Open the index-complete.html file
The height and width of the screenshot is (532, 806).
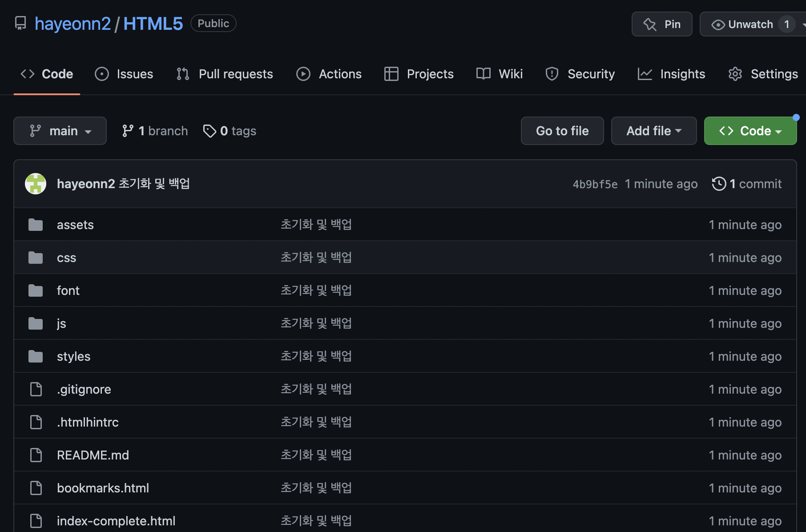pyautogui.click(x=116, y=521)
